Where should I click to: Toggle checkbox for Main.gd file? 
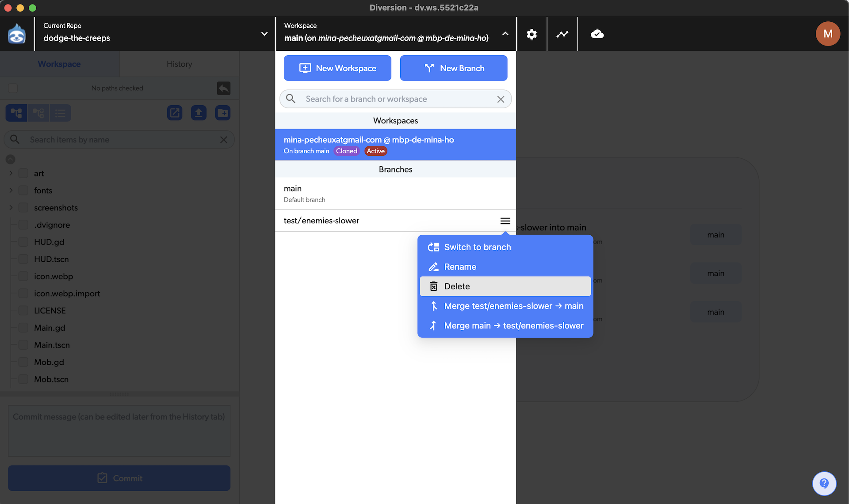tap(23, 328)
